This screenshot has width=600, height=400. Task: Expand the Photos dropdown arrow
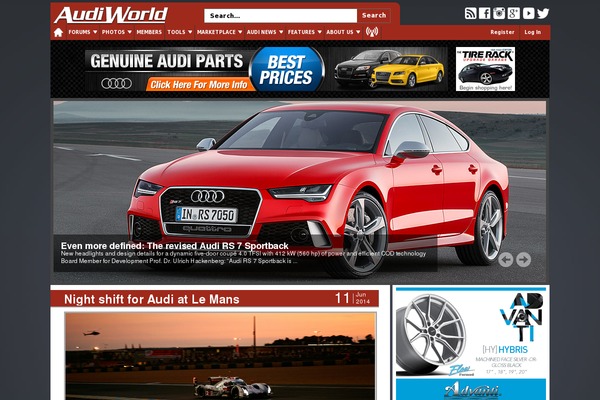[129, 32]
